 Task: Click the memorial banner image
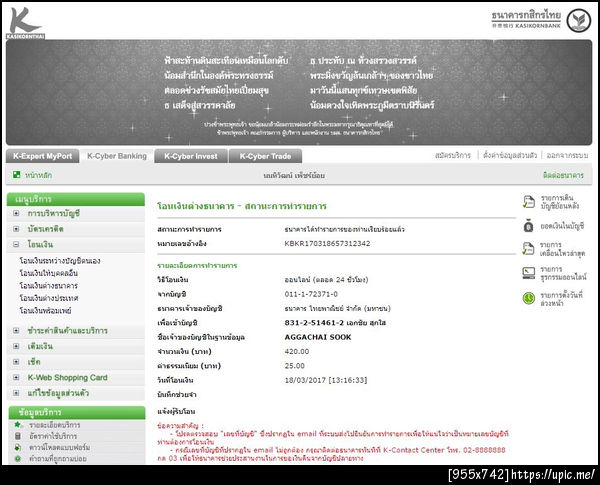click(299, 92)
